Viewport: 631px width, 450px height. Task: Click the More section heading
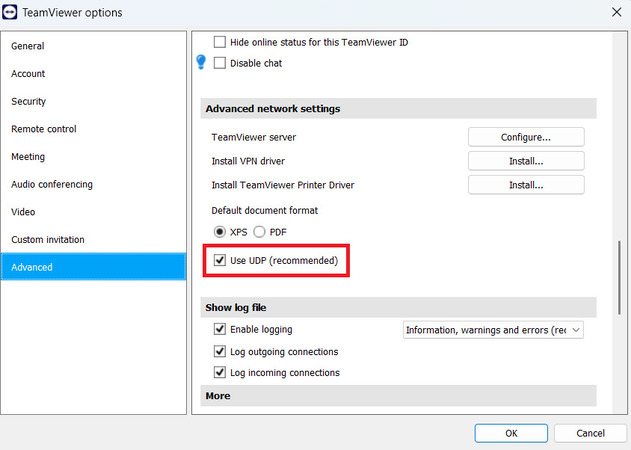click(x=218, y=396)
